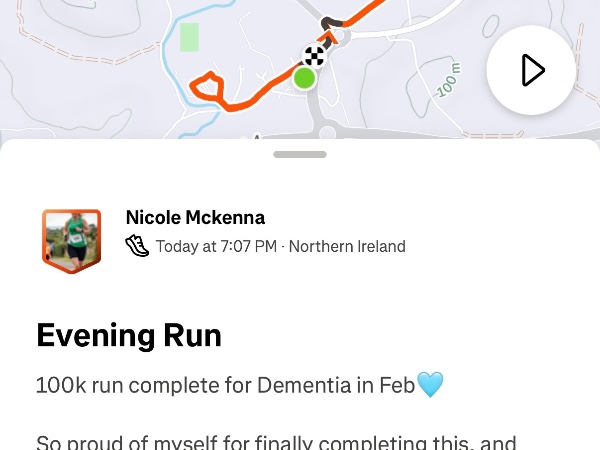600x450 pixels.
Task: Click the green park area on map
Action: tap(189, 37)
